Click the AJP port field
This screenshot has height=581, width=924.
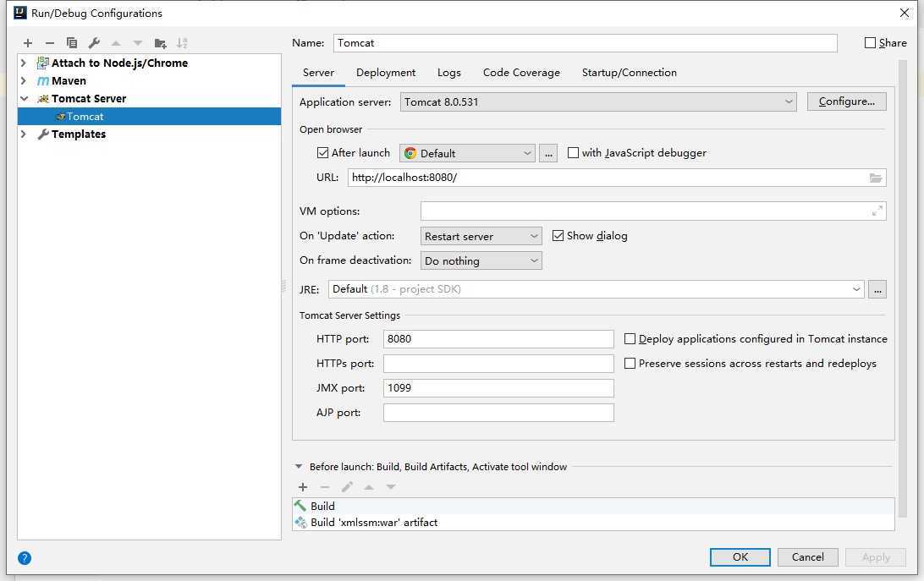pyautogui.click(x=498, y=413)
